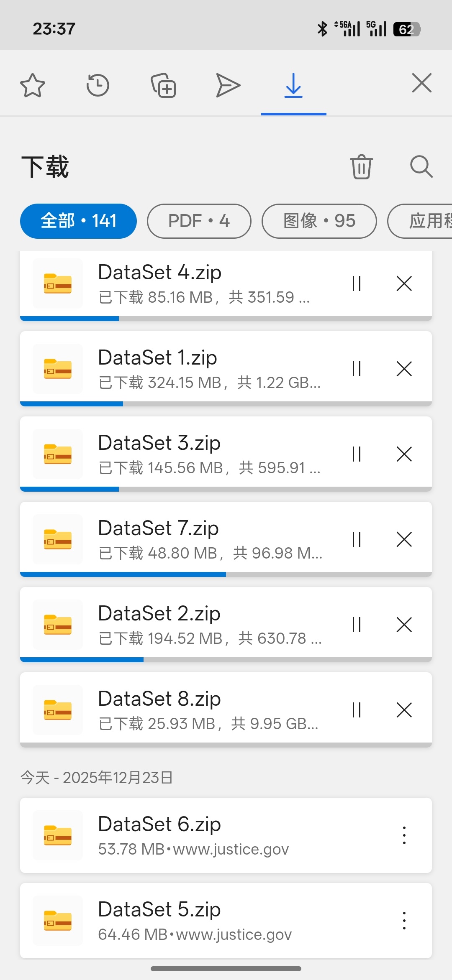This screenshot has height=980, width=452.
Task: Click DataSet 2.zip progress bar
Action: coord(226,660)
